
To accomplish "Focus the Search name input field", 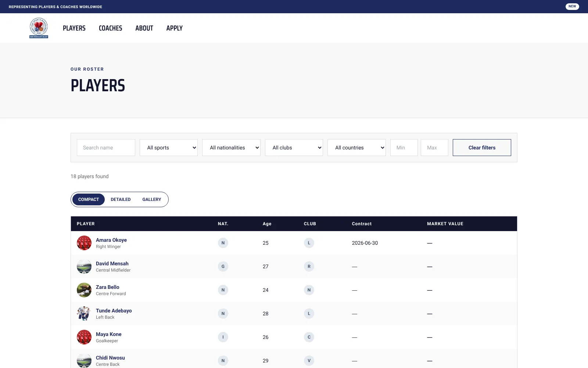I will [106, 148].
